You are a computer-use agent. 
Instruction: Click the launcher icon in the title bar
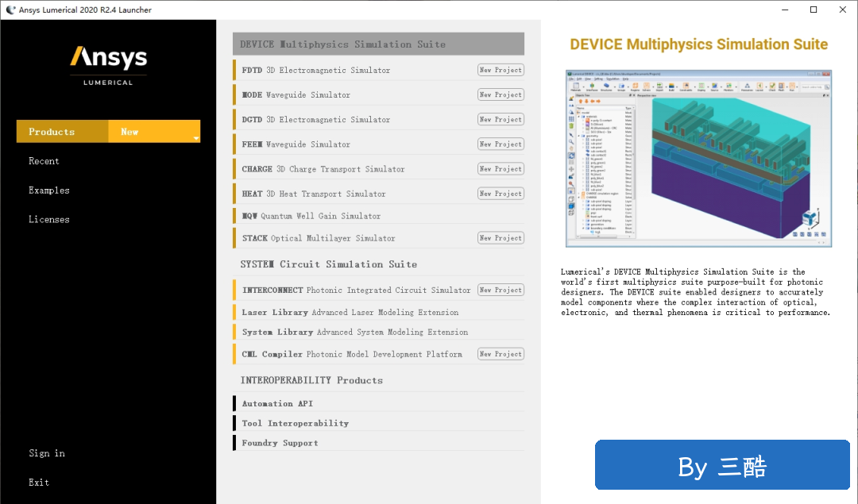pyautogui.click(x=10, y=10)
